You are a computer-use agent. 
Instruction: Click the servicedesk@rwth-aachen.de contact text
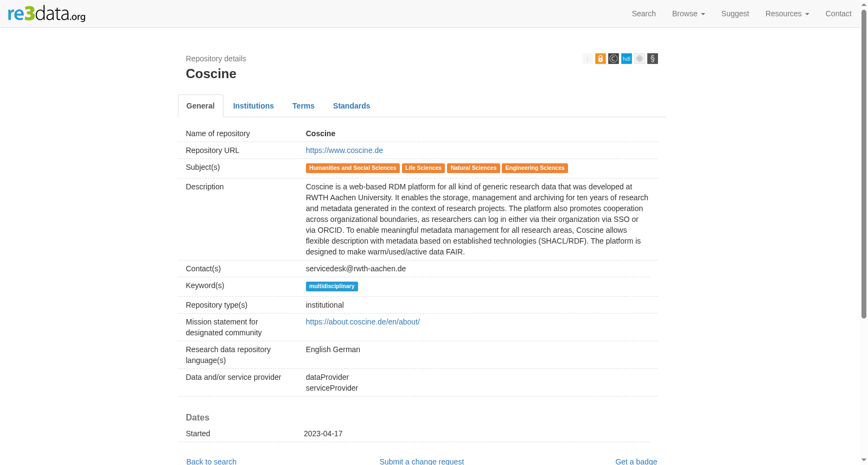(356, 269)
